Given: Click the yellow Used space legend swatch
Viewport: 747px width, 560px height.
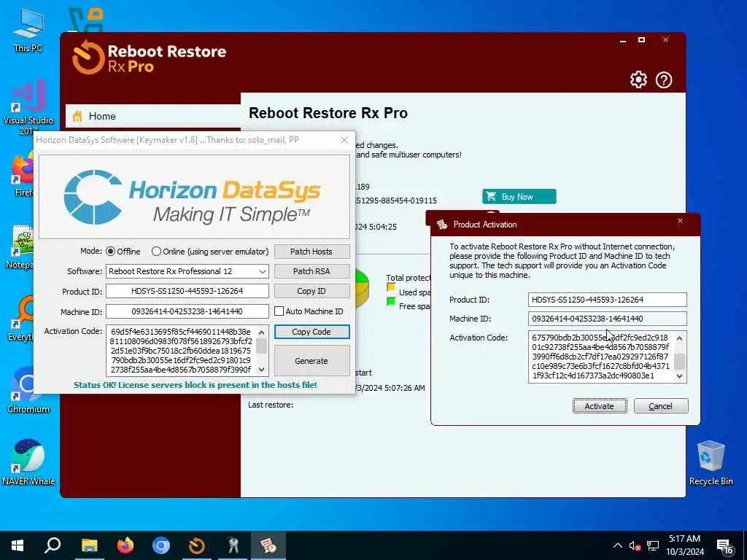Looking at the screenshot, I should pyautogui.click(x=391, y=287).
